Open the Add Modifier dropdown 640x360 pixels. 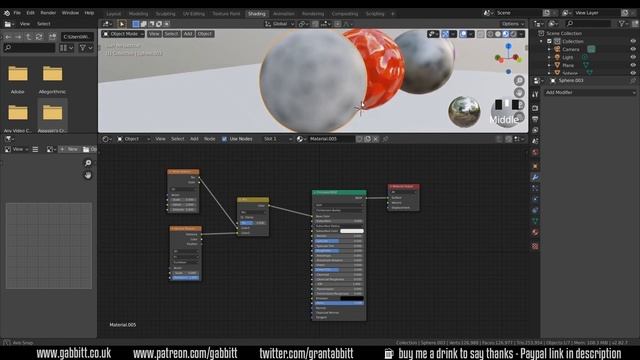[589, 93]
